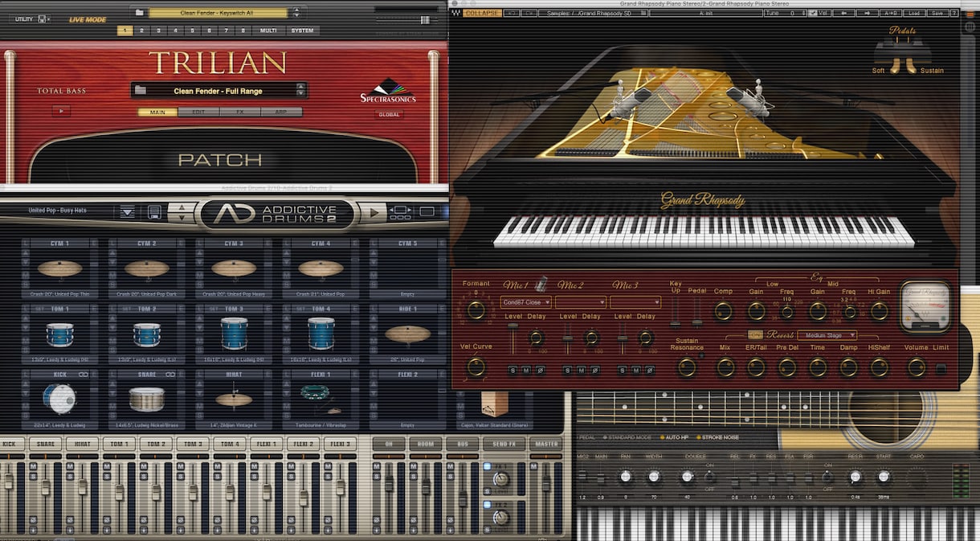
Task: Open the Reverb Medium Stage dropdown
Action: (x=827, y=335)
